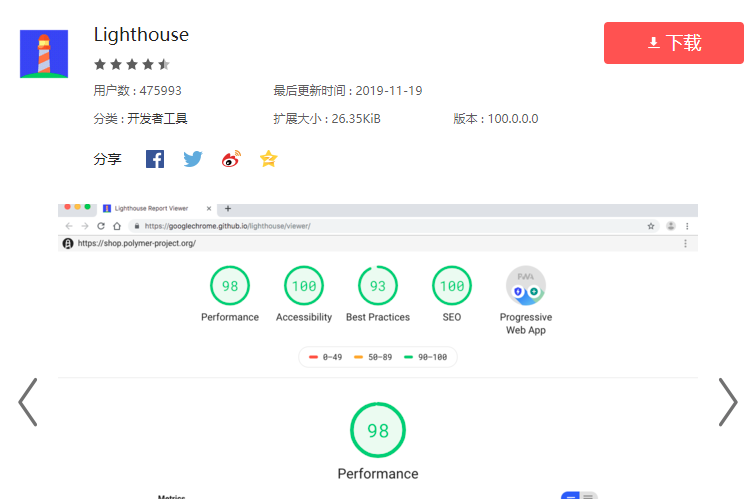Click the 50-89 orange legend entry

(x=373, y=357)
